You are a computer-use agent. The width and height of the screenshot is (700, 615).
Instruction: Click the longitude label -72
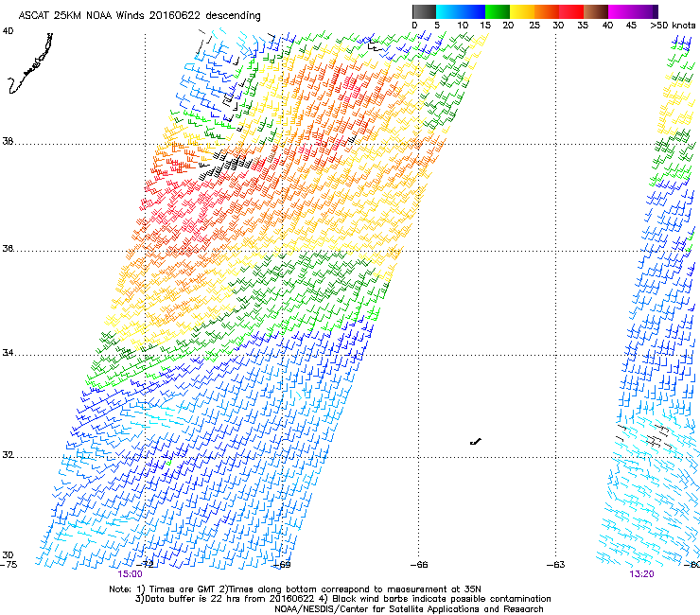[x=146, y=565]
